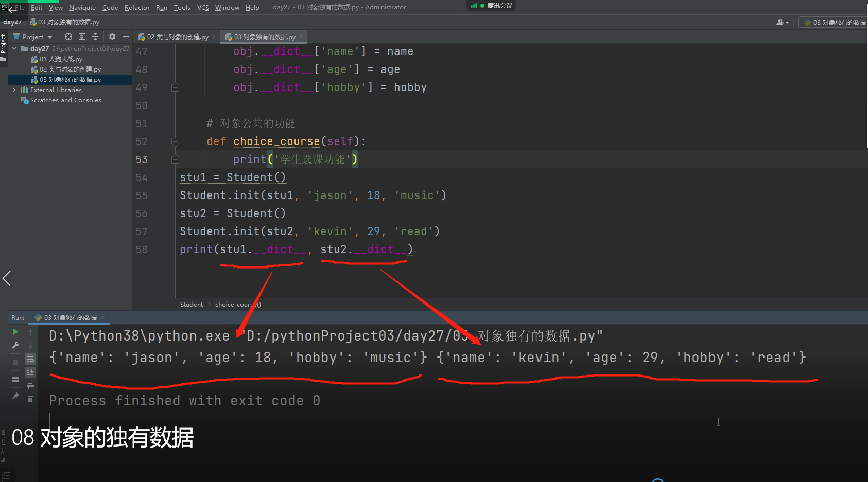Open the VCS menu

point(203,7)
